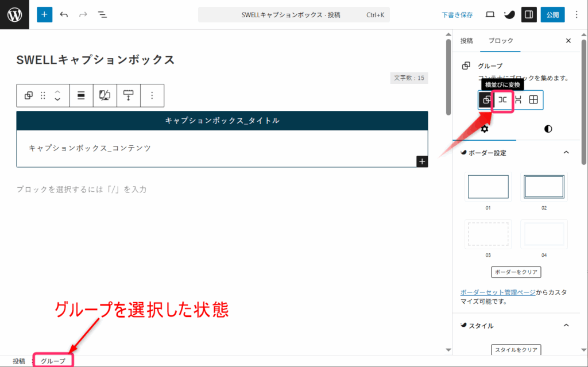588x367 pixels.
Task: Convert the group to a row
Action: 502,100
